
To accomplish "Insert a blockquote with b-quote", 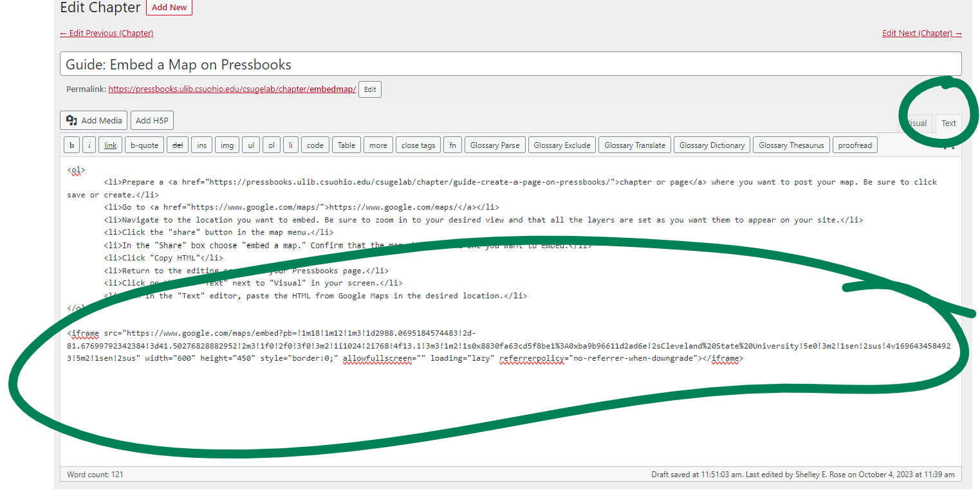I will [x=144, y=145].
